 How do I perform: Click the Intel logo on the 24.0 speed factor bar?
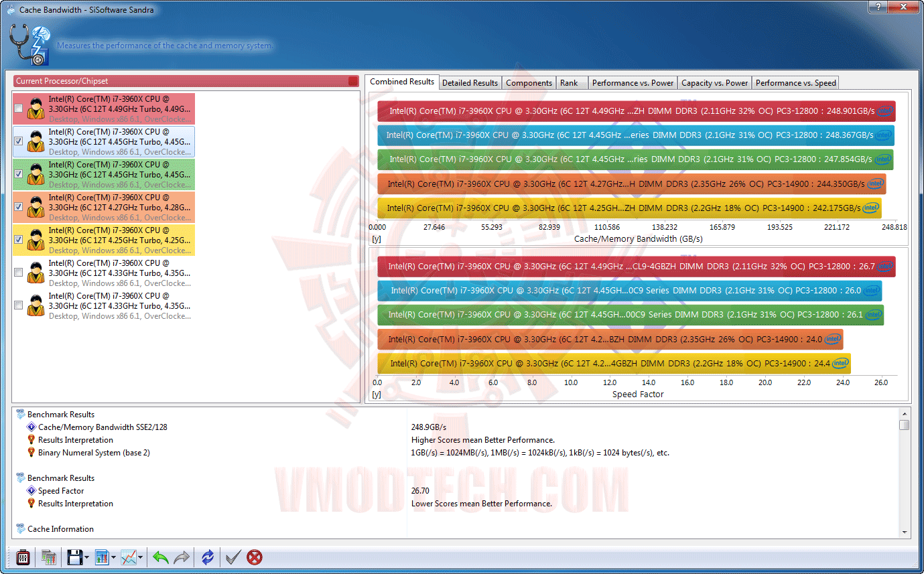833,339
